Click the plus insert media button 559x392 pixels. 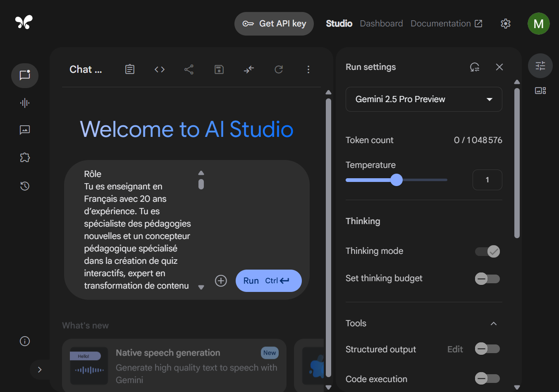pos(221,281)
